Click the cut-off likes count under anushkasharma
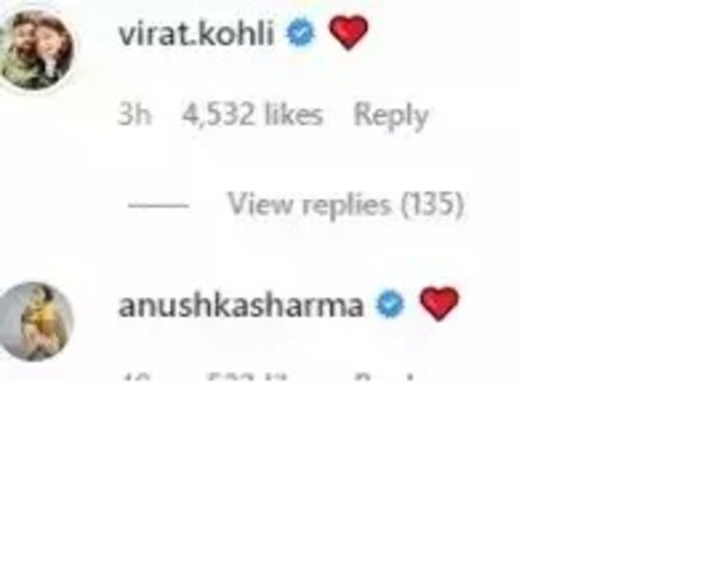 tap(246, 377)
